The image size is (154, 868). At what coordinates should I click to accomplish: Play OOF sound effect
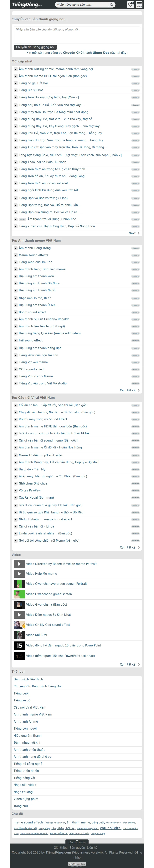15,369
